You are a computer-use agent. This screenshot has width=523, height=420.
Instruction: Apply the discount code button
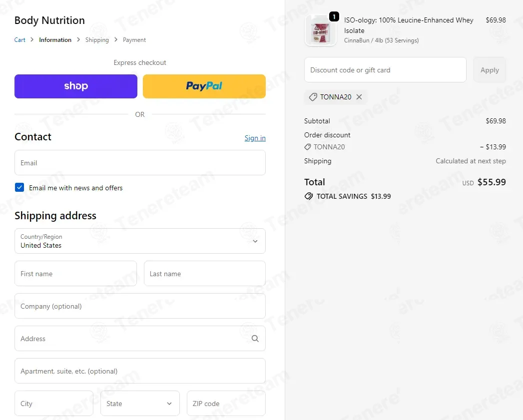(490, 70)
